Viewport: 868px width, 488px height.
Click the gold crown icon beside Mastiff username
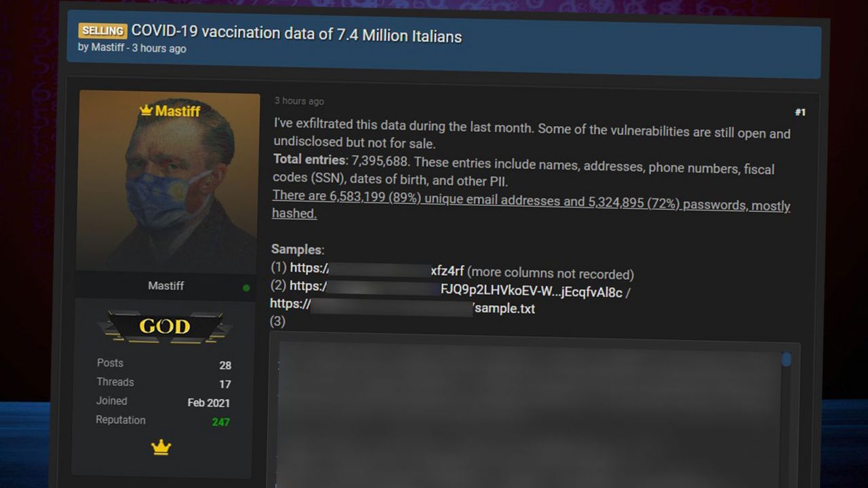pyautogui.click(x=146, y=109)
